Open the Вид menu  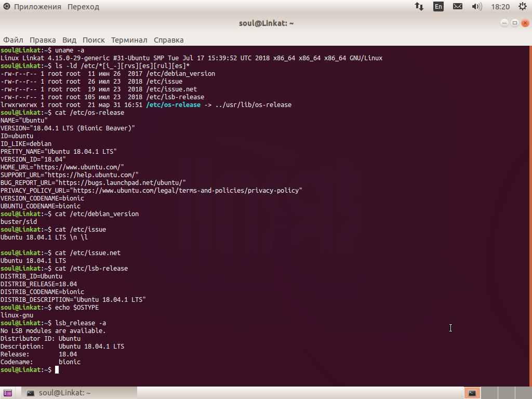pos(69,40)
